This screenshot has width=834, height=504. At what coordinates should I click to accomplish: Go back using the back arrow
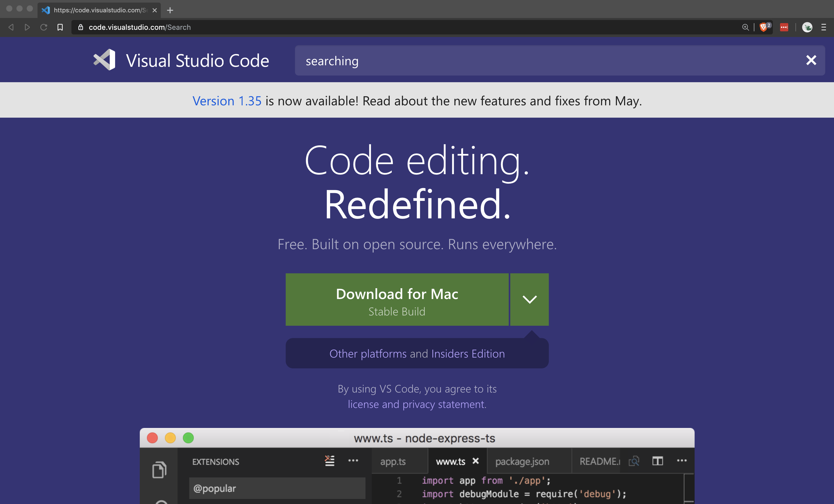click(x=11, y=27)
